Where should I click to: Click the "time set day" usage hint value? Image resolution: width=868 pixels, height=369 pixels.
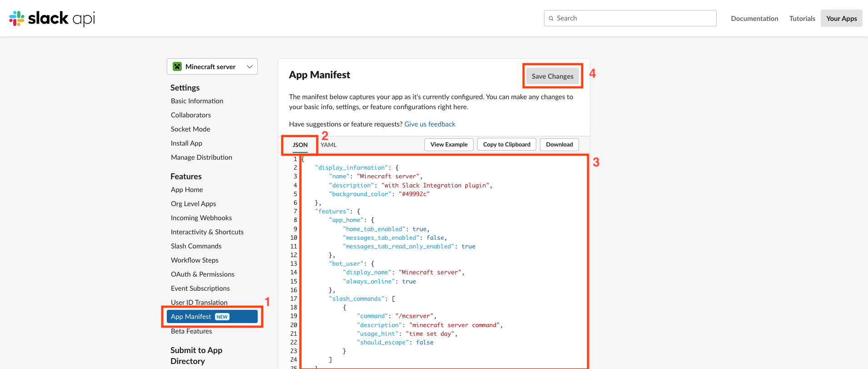[x=430, y=334]
